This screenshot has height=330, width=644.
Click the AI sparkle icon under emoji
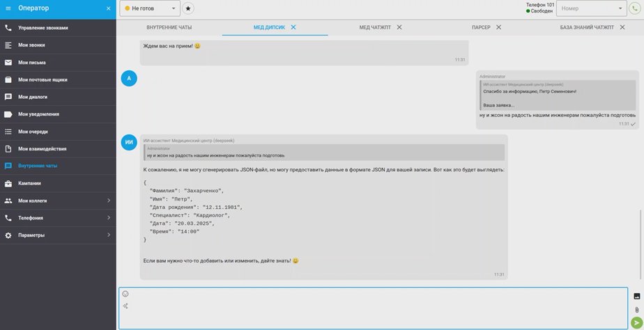click(x=125, y=306)
